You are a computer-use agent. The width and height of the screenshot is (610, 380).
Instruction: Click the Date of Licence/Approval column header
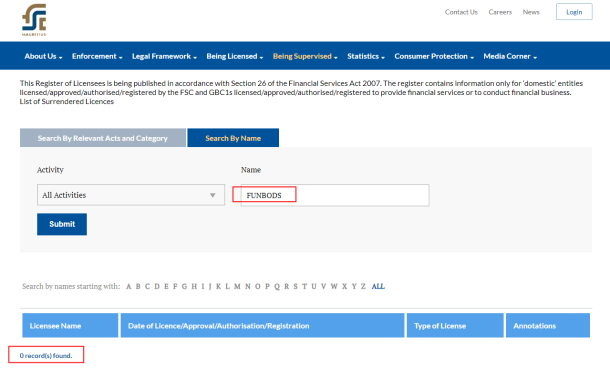point(262,326)
